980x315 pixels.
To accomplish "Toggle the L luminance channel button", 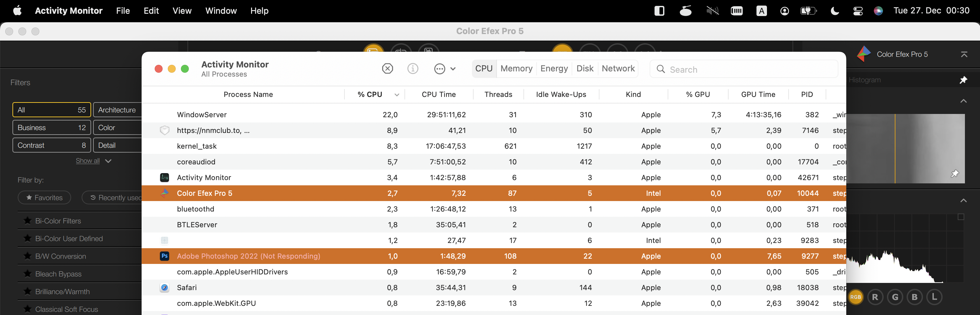I will [x=934, y=297].
